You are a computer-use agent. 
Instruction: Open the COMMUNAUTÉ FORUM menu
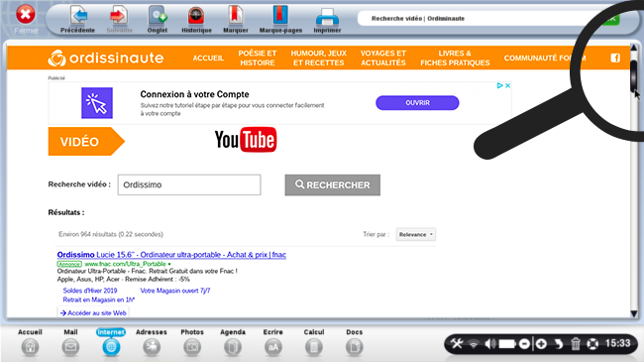coord(545,58)
